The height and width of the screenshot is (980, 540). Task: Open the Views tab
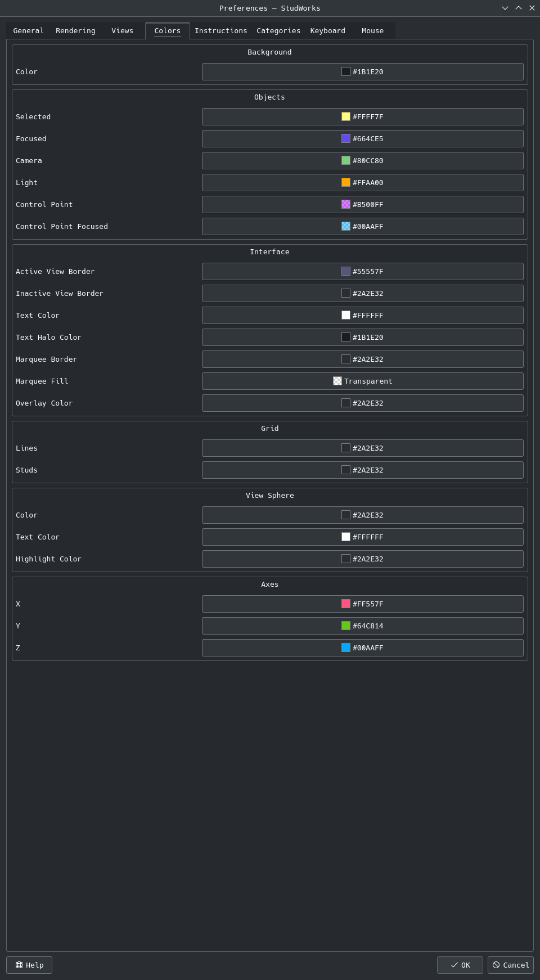[122, 31]
